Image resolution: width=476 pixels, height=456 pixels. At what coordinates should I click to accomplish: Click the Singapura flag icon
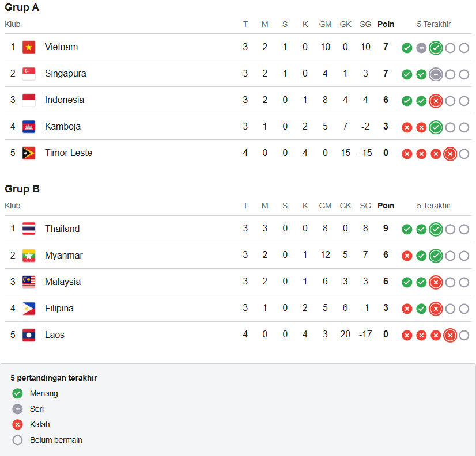29,74
